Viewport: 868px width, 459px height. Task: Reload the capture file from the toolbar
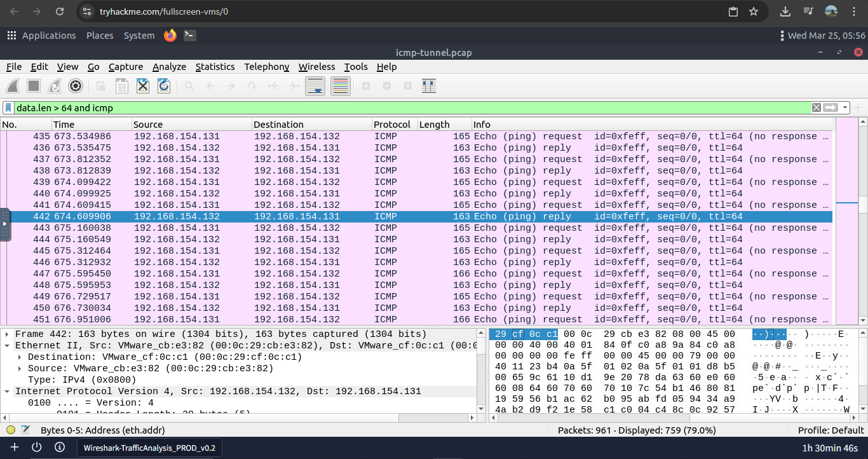click(x=163, y=86)
